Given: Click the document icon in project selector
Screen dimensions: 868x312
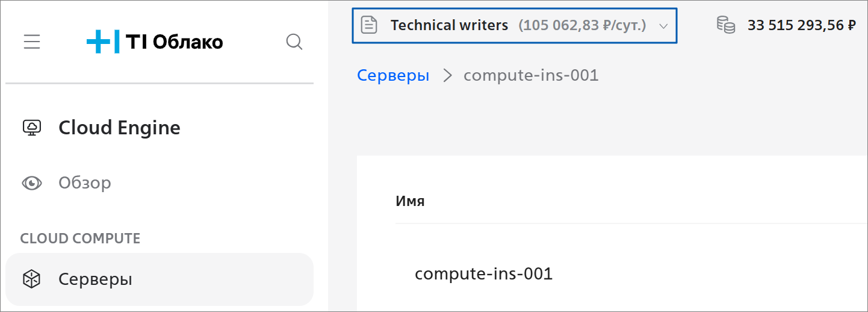Looking at the screenshot, I should coord(369,25).
